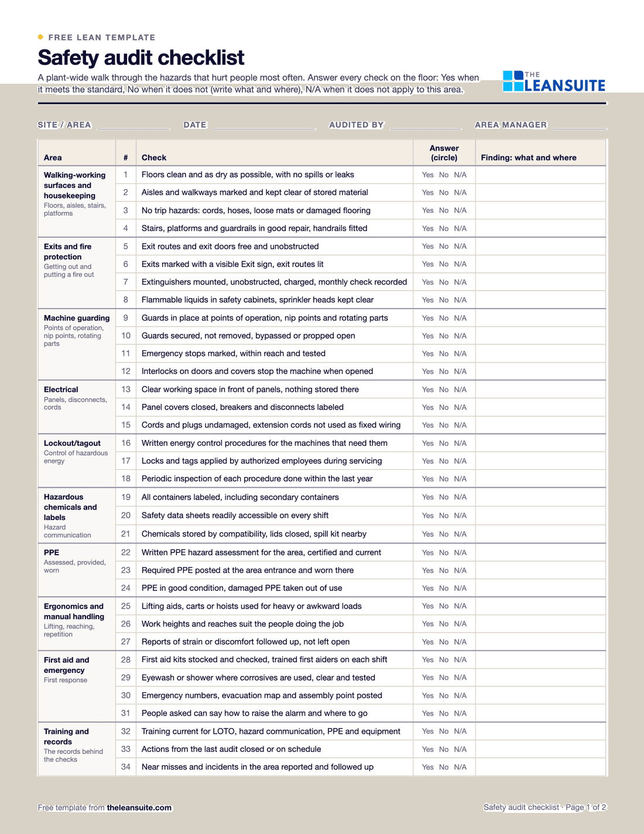Select the 'Electrical' area cell
The width and height of the screenshot is (644, 834).
[x=77, y=407]
